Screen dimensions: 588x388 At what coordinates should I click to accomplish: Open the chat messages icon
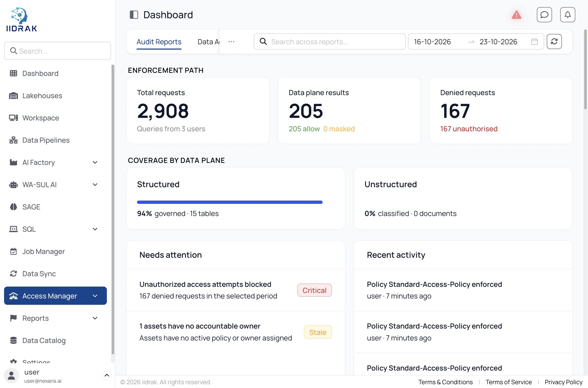tap(544, 15)
